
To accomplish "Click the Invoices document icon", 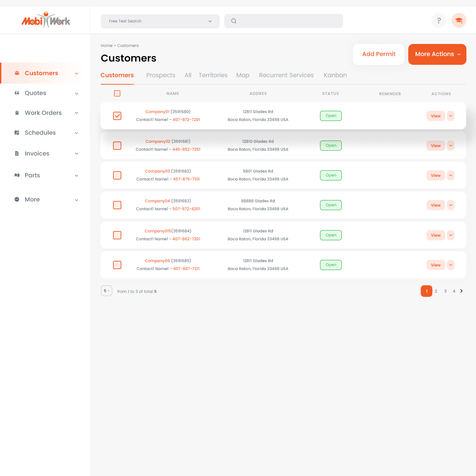I will [17, 153].
